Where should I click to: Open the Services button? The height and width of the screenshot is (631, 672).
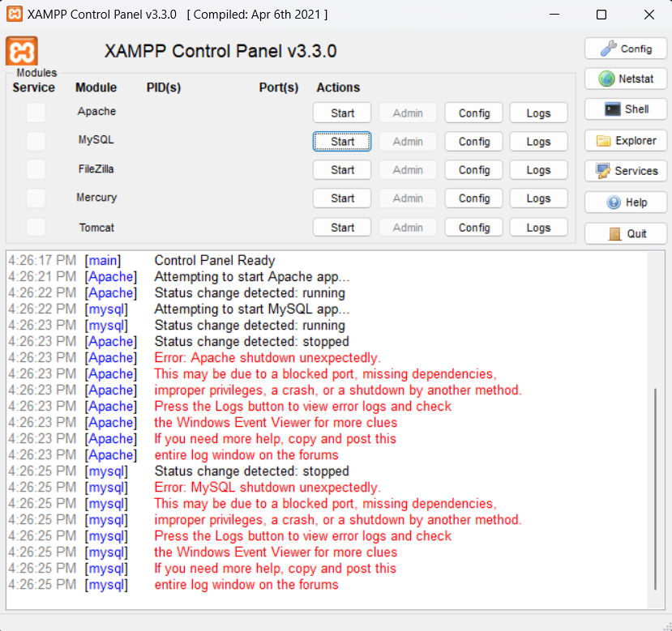[x=626, y=171]
